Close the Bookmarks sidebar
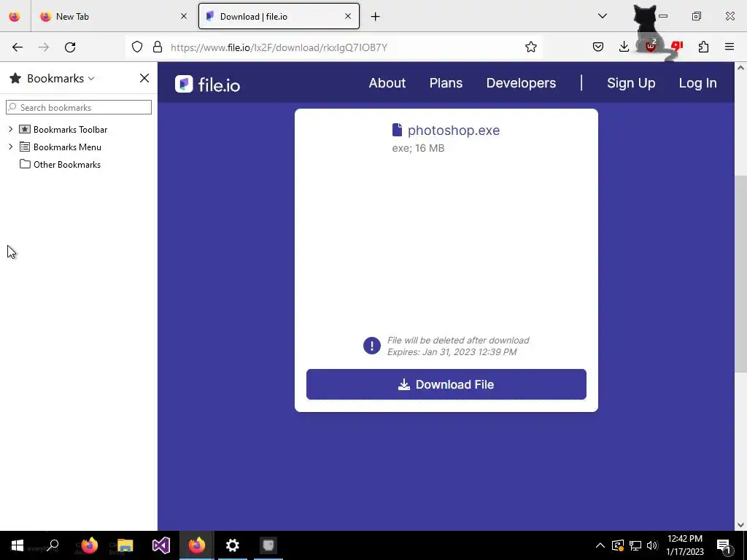Image resolution: width=747 pixels, height=560 pixels. pyautogui.click(x=144, y=78)
